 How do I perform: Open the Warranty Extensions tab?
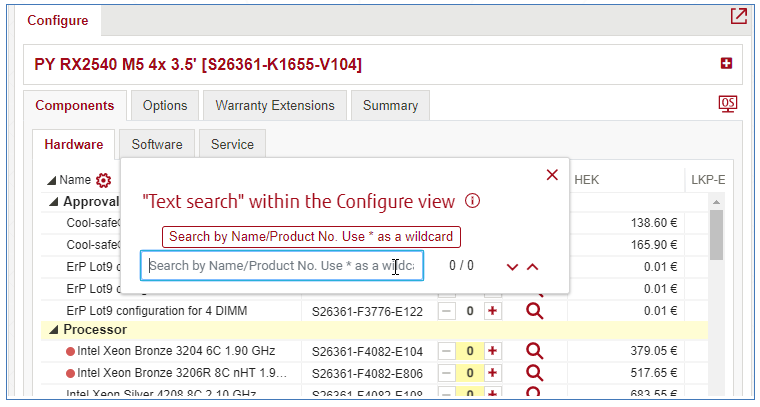tap(275, 106)
